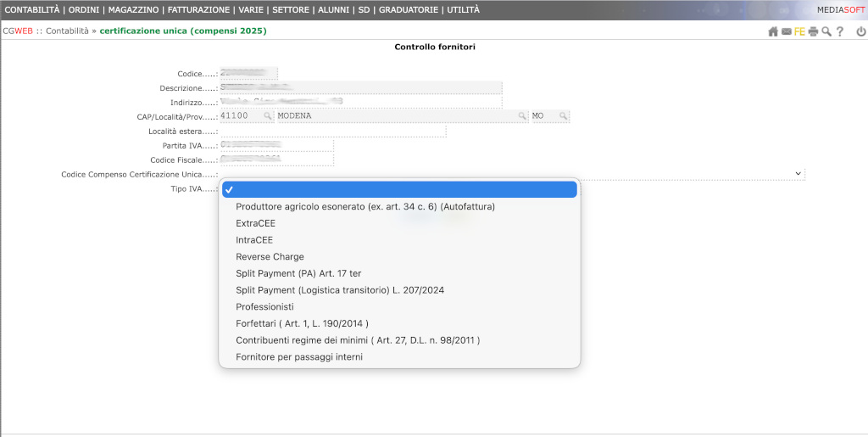
Task: Open the FATTURAZIONE menu
Action: 198,10
